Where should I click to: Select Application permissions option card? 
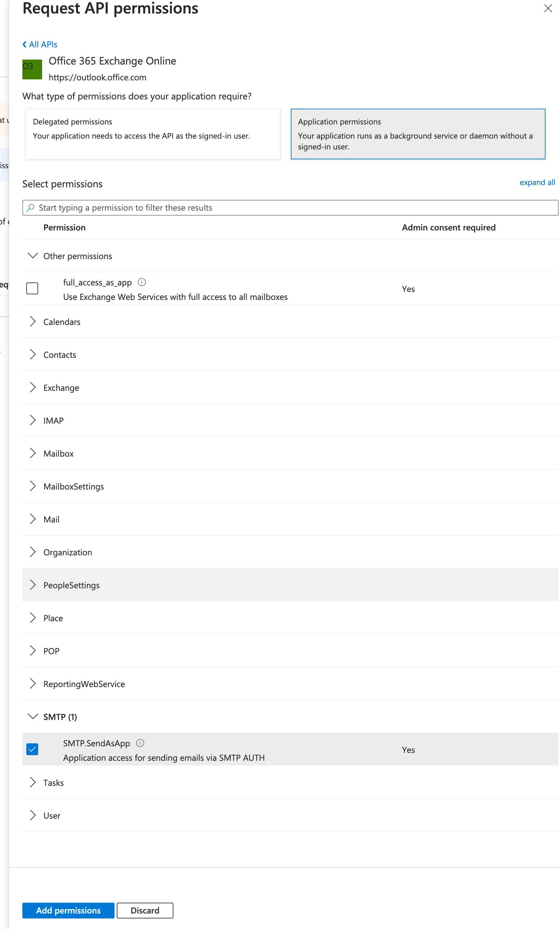click(x=418, y=134)
